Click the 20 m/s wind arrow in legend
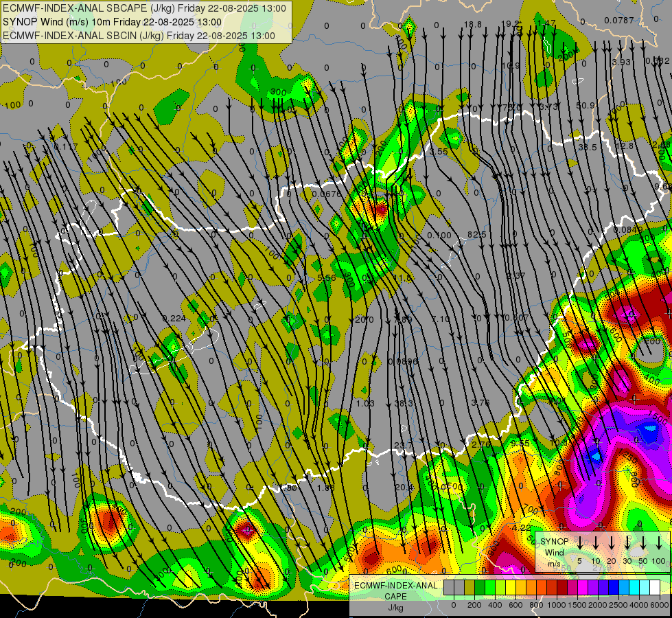Image resolution: width=672 pixels, height=618 pixels. point(612,542)
